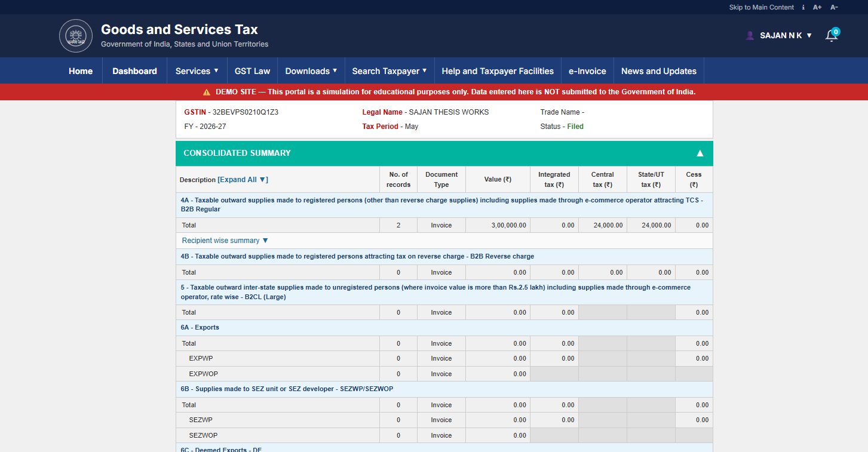Click the Integrated tax (₹) column header

(x=554, y=180)
